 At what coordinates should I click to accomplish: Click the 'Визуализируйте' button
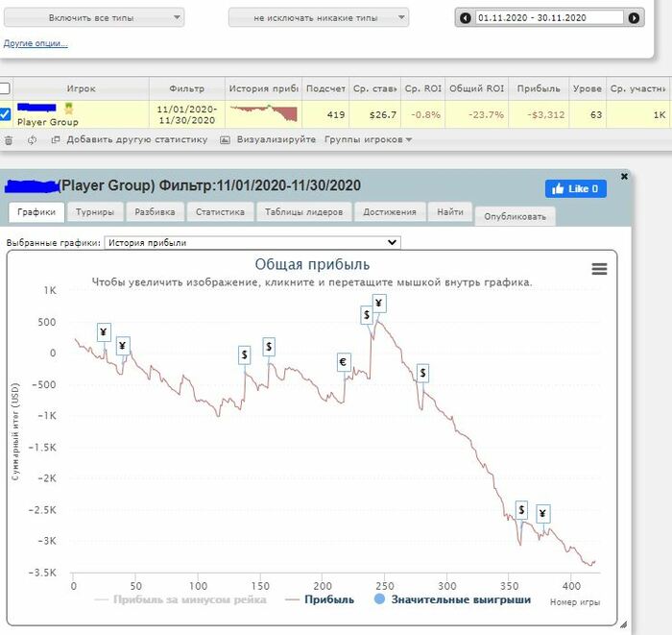coord(268,140)
